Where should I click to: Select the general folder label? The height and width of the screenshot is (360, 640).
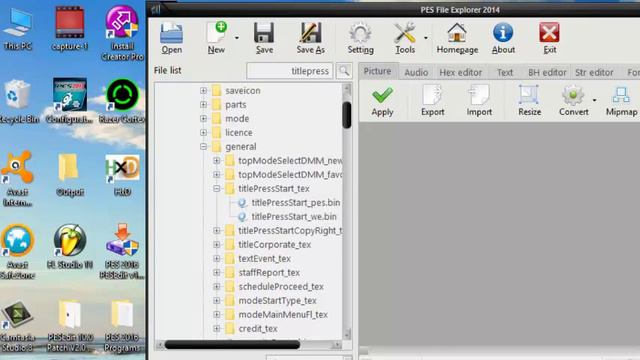[x=241, y=147]
